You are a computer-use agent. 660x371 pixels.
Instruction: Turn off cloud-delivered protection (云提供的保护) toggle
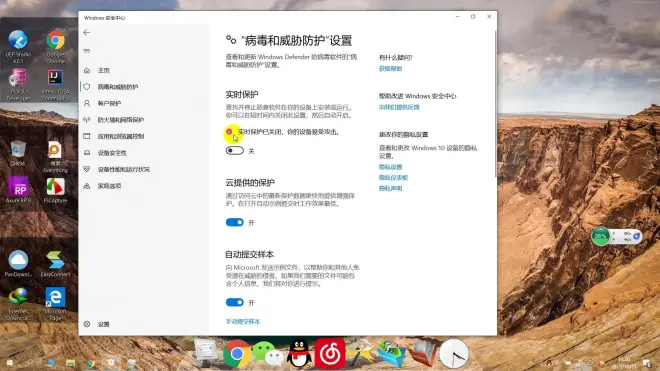point(234,222)
